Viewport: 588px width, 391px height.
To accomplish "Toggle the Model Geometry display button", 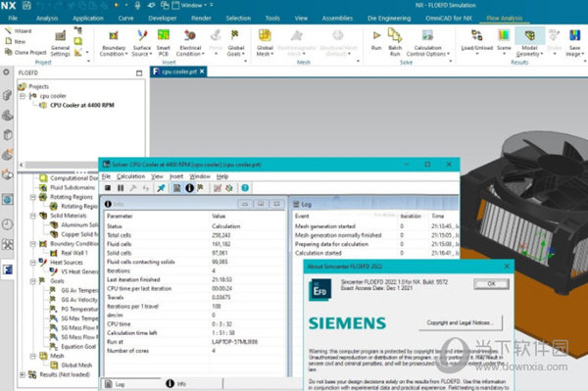I will tap(529, 42).
